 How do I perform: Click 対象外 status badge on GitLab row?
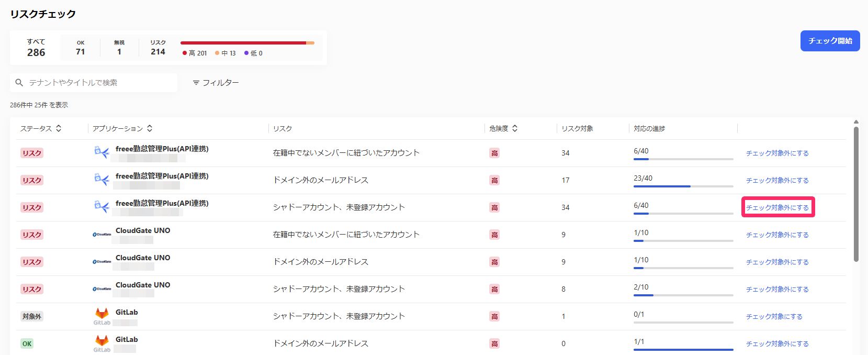tap(32, 316)
